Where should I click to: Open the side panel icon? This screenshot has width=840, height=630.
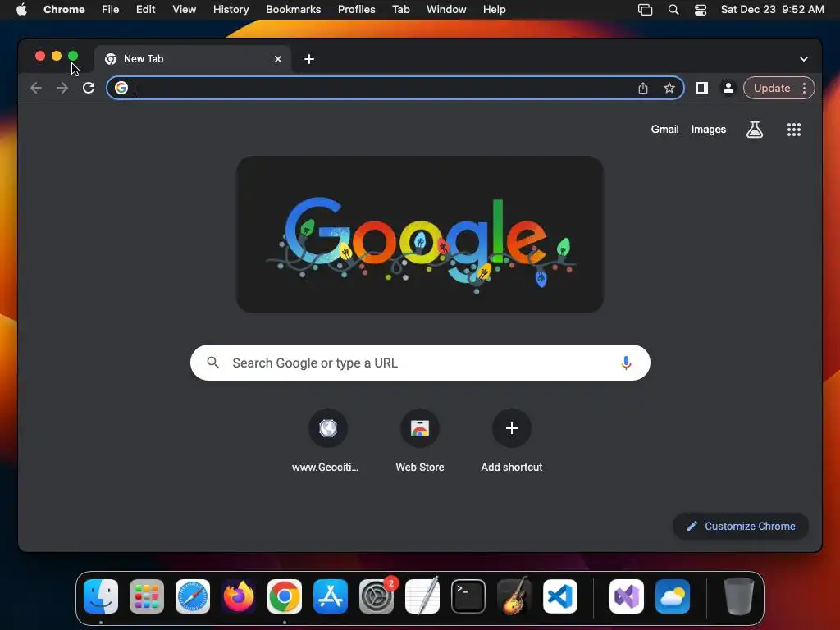click(702, 88)
